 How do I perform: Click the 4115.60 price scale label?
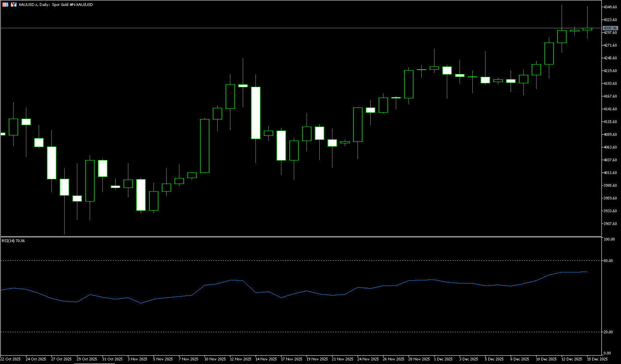tap(610, 122)
